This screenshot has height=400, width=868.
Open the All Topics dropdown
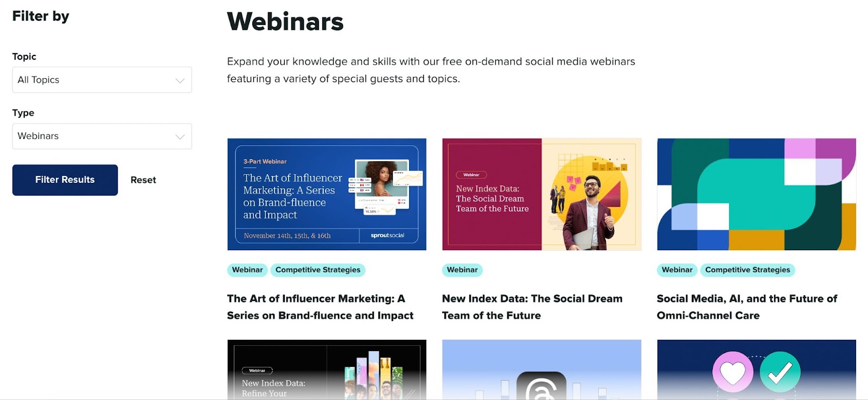[x=102, y=80]
